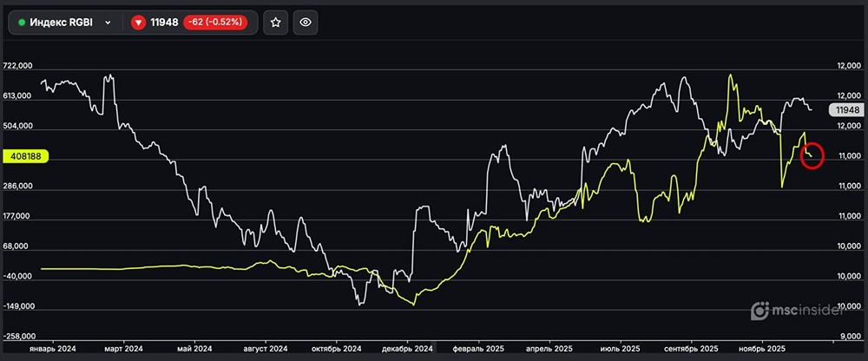Jump to февраль 2025 on time axis
Image resolution: width=868 pixels, height=361 pixels.
pyautogui.click(x=477, y=348)
